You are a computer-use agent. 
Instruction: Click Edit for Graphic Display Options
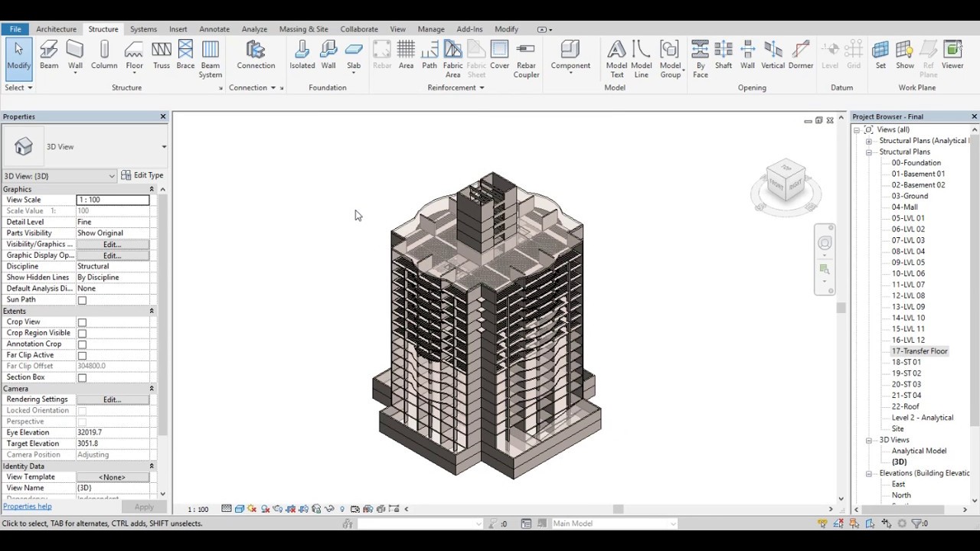point(113,256)
